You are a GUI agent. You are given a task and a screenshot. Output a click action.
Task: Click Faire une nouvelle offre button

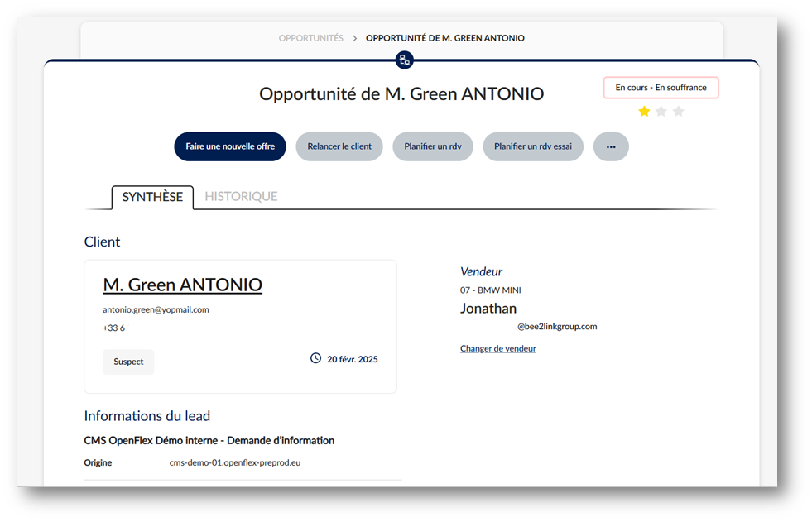coord(230,146)
